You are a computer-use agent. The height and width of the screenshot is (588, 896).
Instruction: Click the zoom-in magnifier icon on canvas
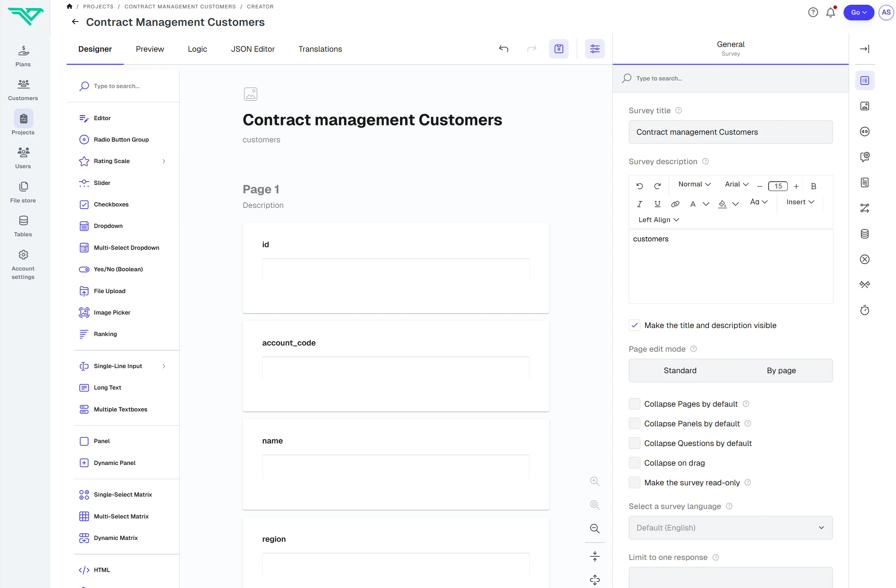coord(595,481)
